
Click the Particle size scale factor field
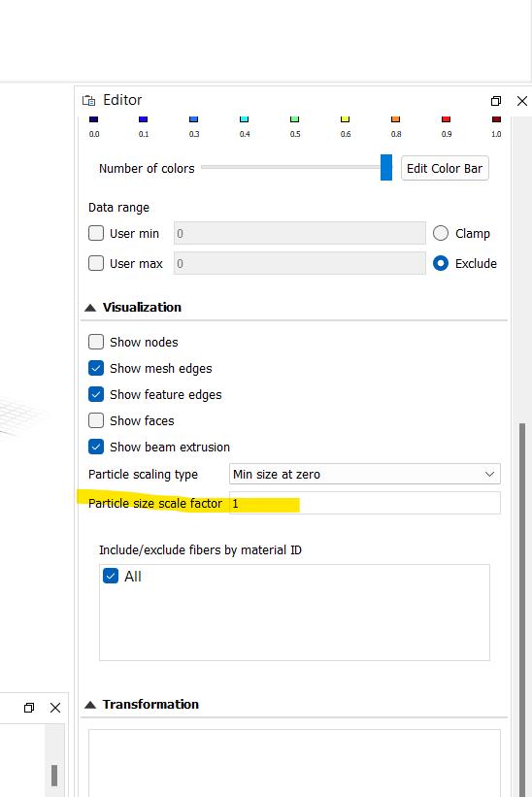point(364,503)
